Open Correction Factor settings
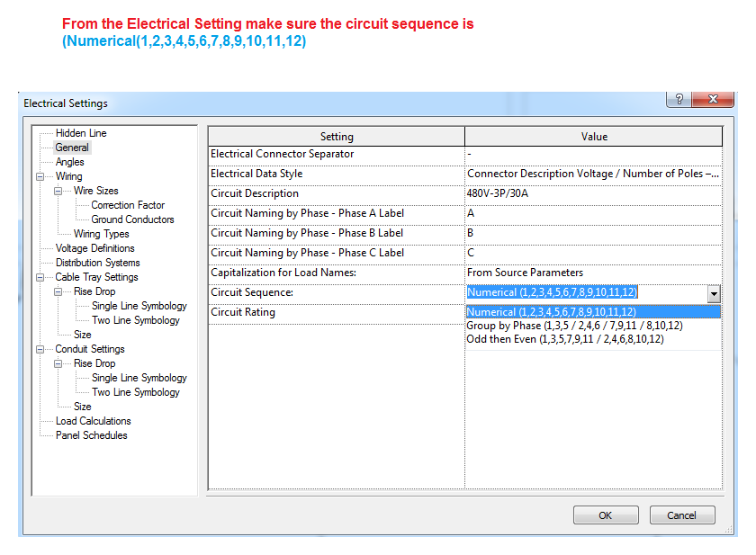756x555 pixels. [x=128, y=205]
